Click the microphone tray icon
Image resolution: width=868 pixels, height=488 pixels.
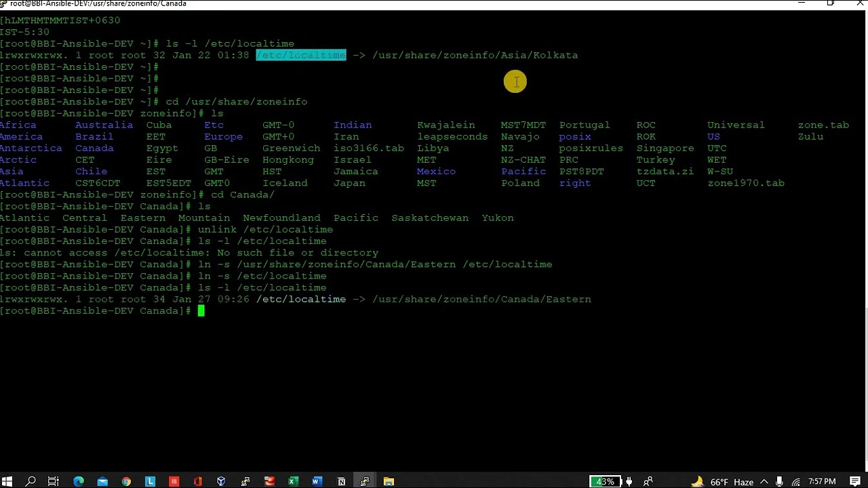(x=781, y=481)
